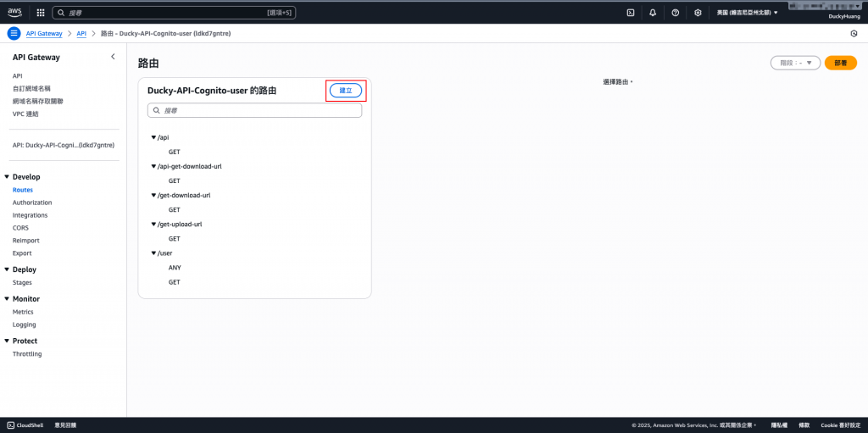
Task: Open VPC 連結 in the sidebar
Action: click(25, 114)
